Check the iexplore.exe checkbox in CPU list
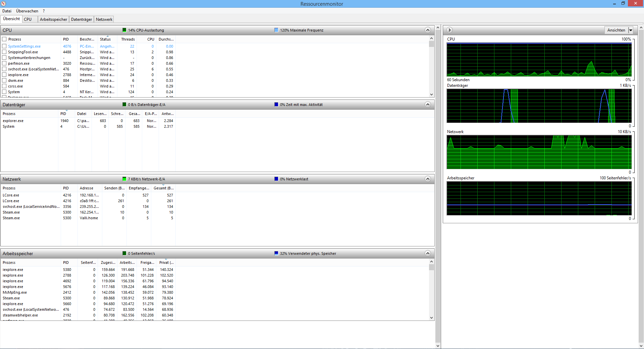The width and height of the screenshot is (644, 349). pyautogui.click(x=4, y=74)
